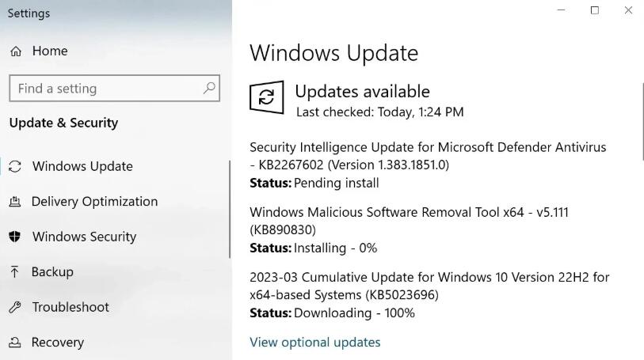Click the Home house icon
Viewport: 644px width, 360px height.
coord(16,51)
